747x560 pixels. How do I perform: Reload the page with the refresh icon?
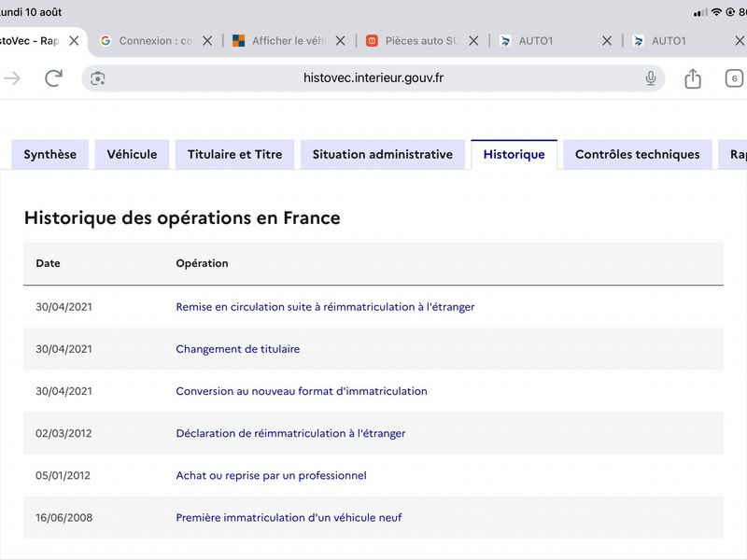(x=54, y=78)
